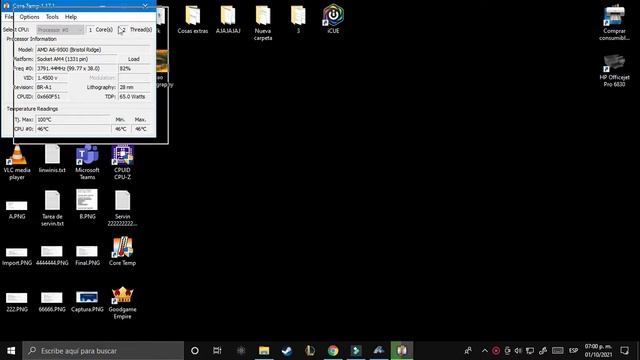Screen dimensions: 640x360
Task: Change the ESP input language
Action: (x=573, y=351)
